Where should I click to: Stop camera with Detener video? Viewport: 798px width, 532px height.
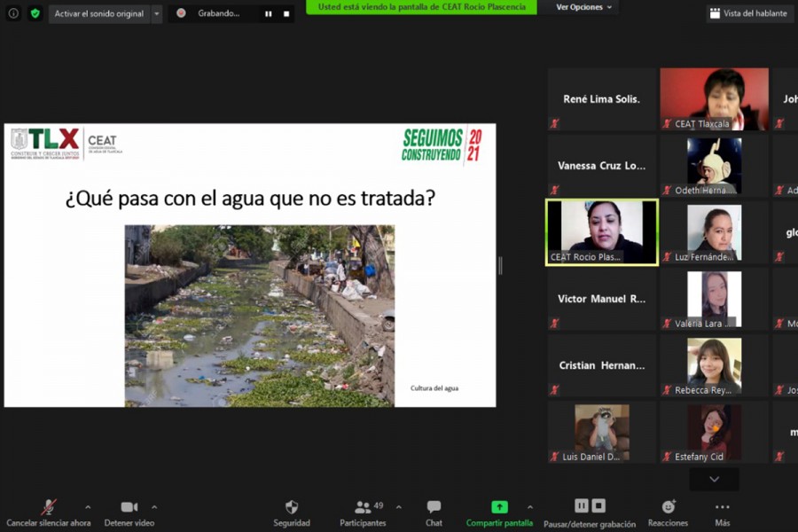point(129,513)
